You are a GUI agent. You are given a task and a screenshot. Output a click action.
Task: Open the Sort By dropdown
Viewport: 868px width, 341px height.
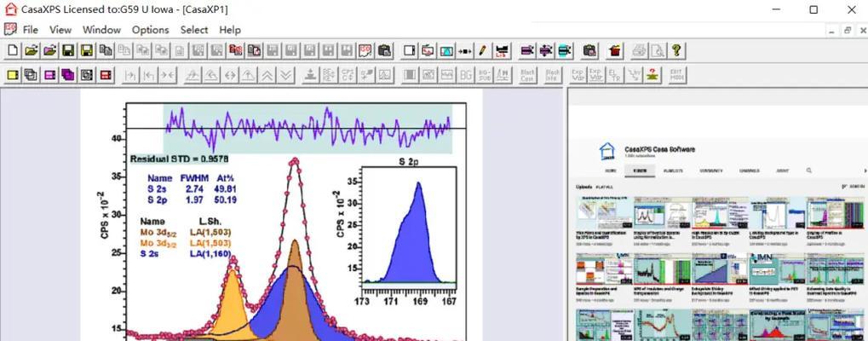point(854,187)
